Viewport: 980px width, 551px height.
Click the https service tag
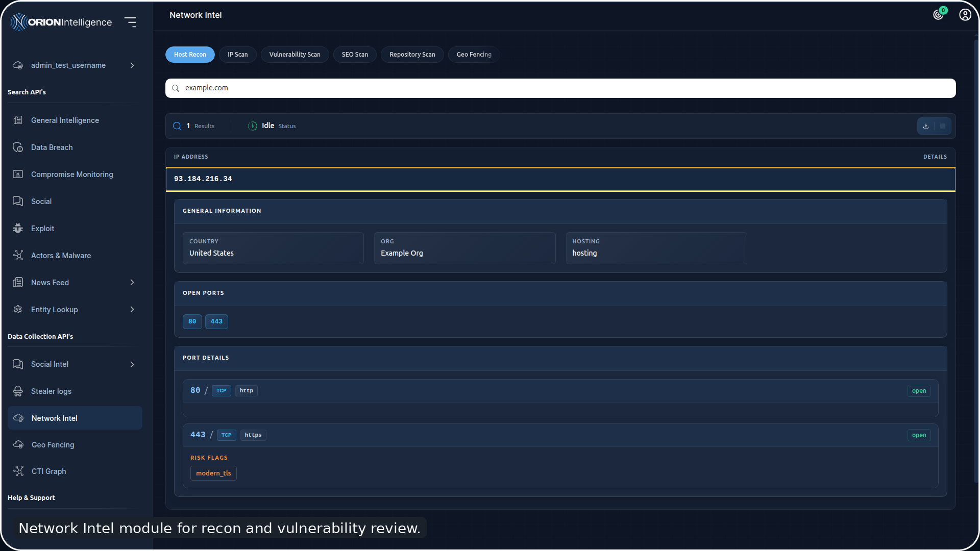[x=253, y=435]
